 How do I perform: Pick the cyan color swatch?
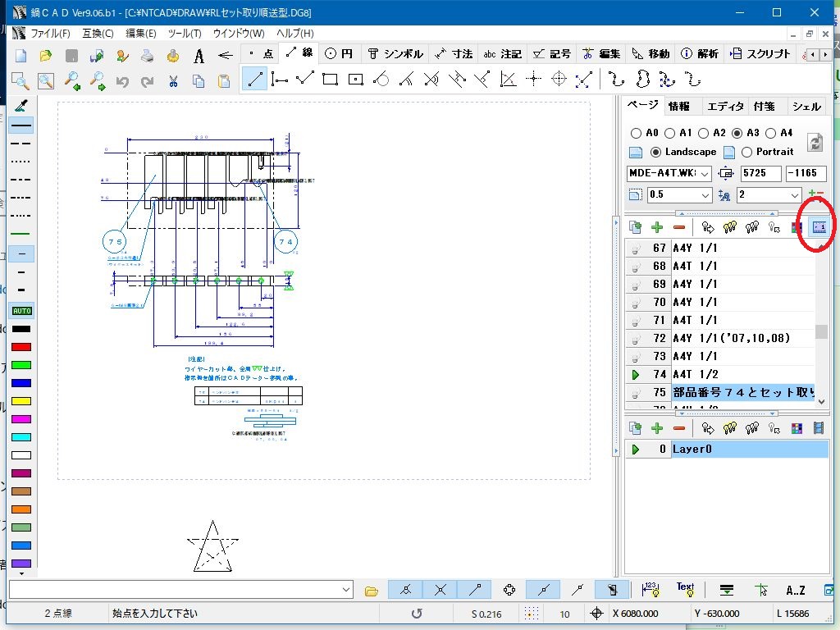coord(21,437)
